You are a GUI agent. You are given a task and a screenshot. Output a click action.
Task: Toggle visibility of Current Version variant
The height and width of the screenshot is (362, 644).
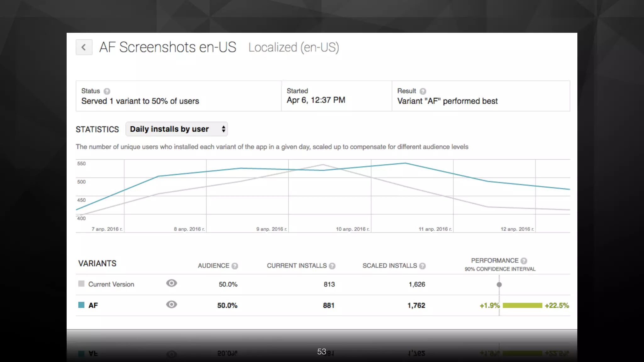(x=171, y=283)
